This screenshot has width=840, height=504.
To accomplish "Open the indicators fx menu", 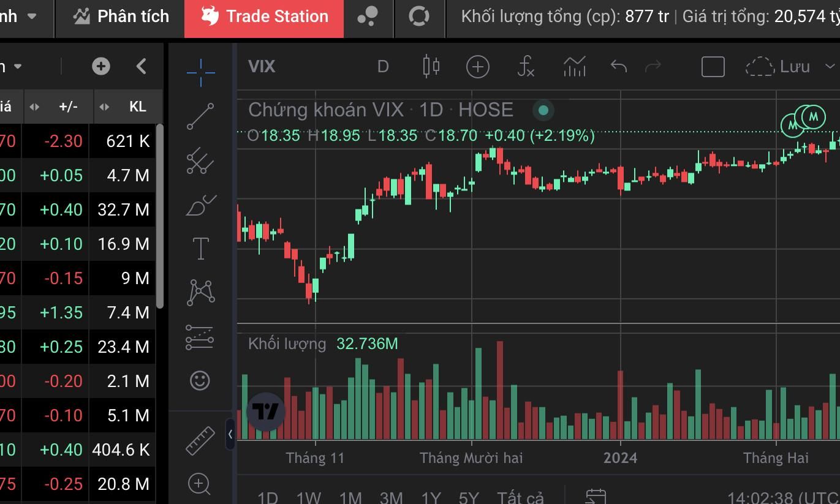I will pos(526,66).
